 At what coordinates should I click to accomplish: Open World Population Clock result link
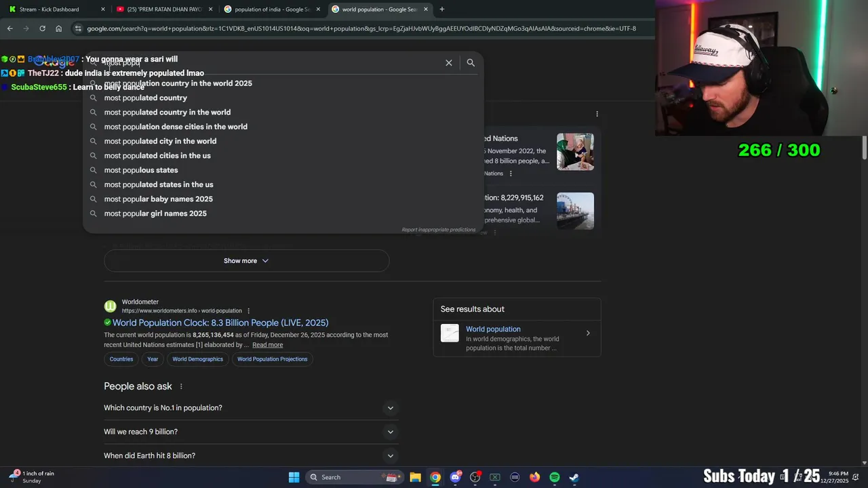(220, 323)
